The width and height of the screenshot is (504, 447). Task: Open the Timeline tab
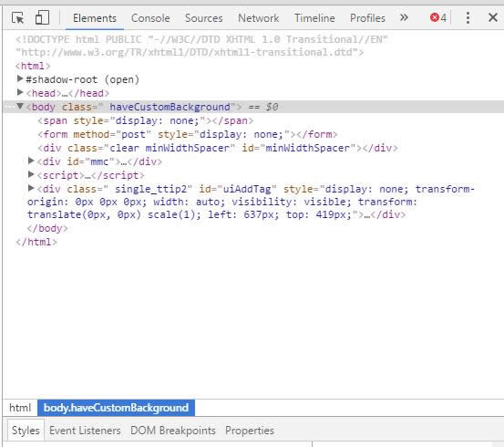(314, 18)
